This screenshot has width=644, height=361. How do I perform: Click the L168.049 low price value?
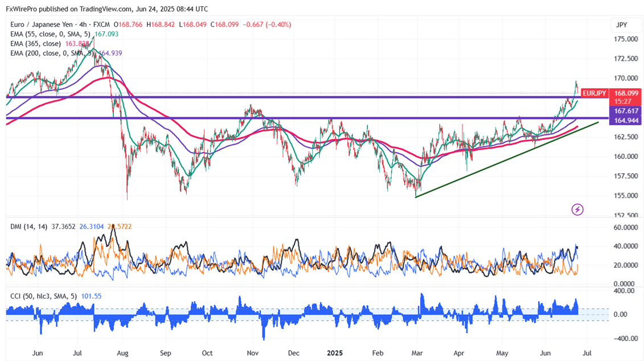193,24
